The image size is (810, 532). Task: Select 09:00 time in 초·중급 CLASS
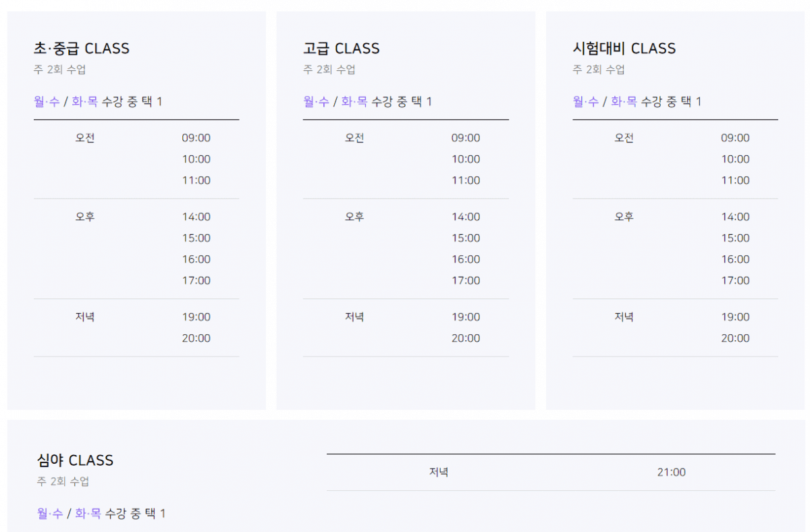pyautogui.click(x=196, y=138)
